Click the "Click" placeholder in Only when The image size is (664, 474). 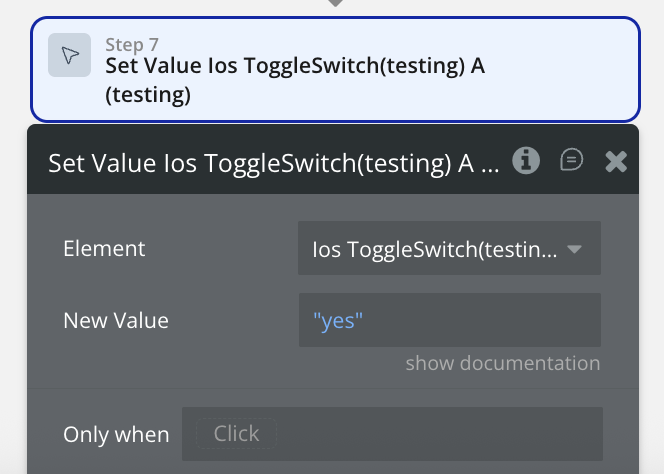[236, 434]
